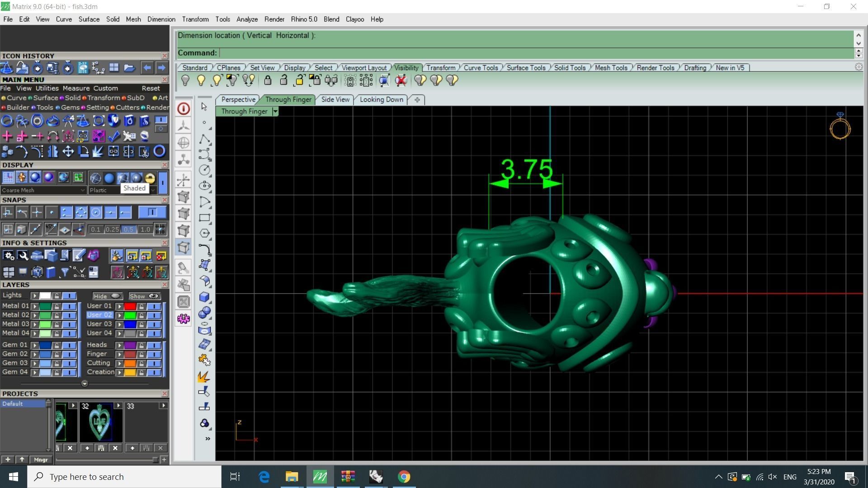Image resolution: width=868 pixels, height=488 pixels.
Task: Click the globe icon on the left strip
Action: [x=184, y=143]
